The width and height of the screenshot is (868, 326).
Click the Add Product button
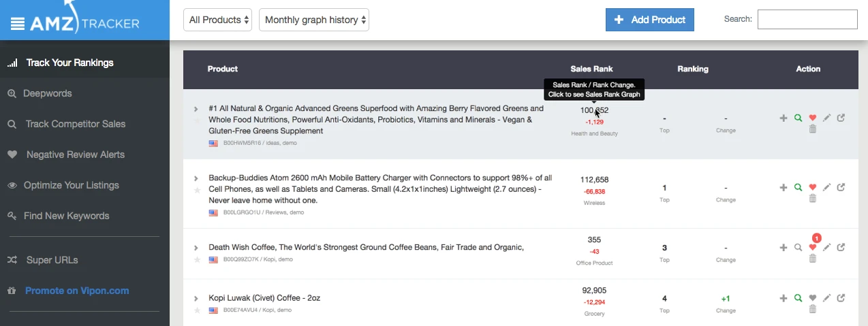click(649, 20)
